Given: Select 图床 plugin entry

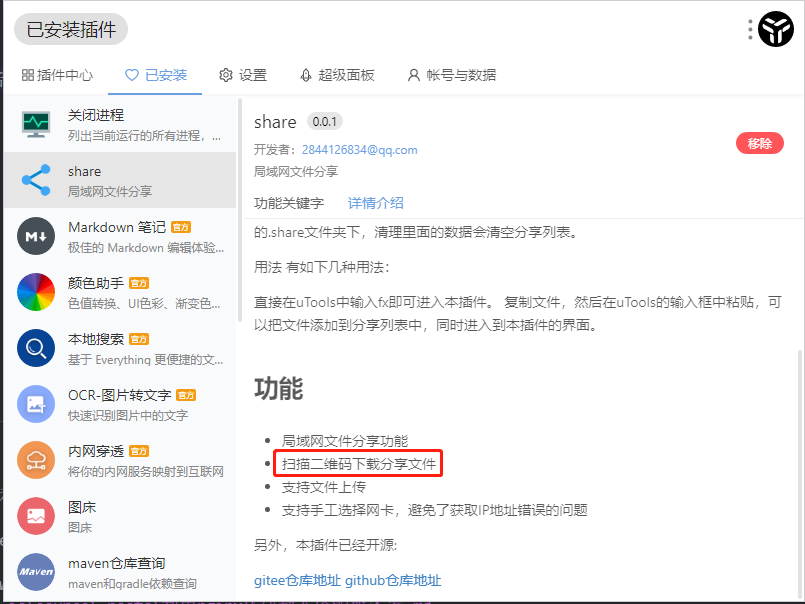Looking at the screenshot, I should coord(120,516).
